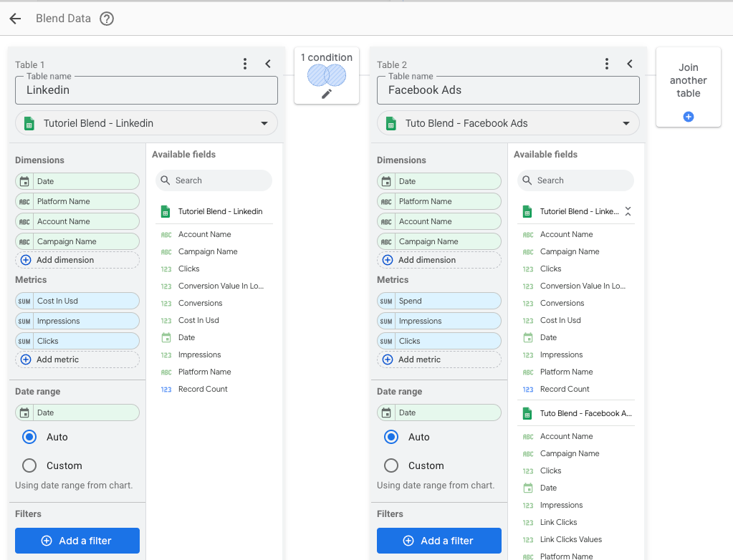This screenshot has height=560, width=733.
Task: Click Date range Date chip in Table 1
Action: coord(77,413)
